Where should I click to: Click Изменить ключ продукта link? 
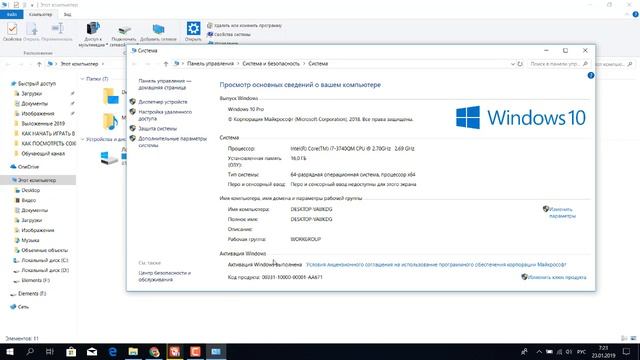pyautogui.click(x=557, y=277)
